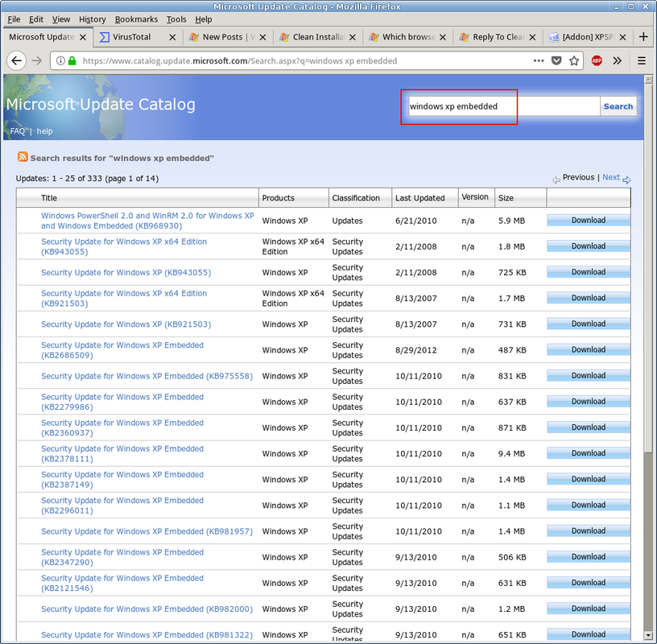Switch to the Clean Installation tab

coord(316,37)
